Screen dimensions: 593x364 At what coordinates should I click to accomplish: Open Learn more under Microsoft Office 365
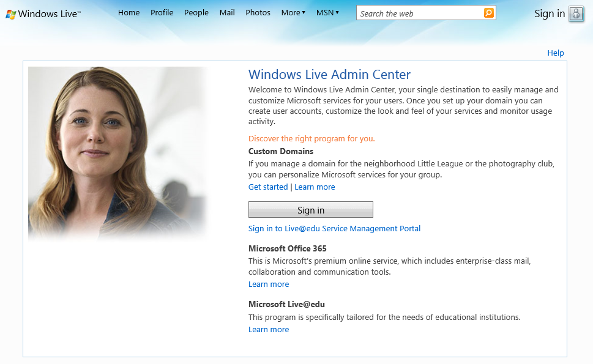[269, 284]
